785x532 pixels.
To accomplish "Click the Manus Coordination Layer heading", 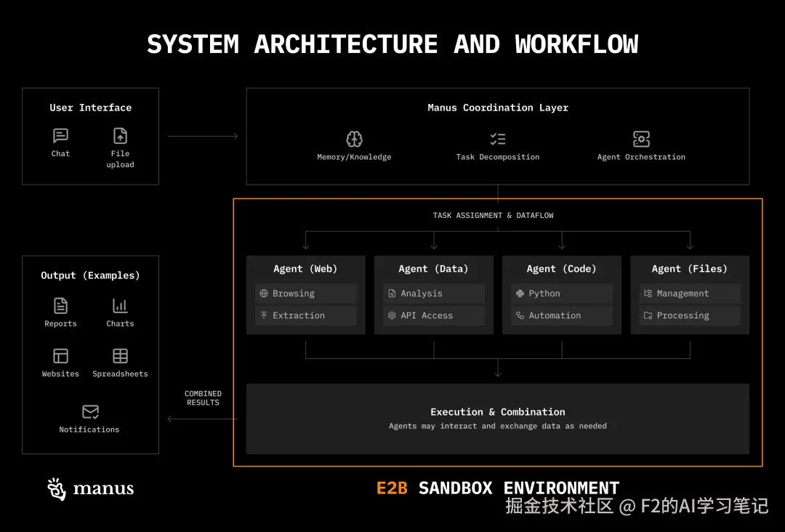I will 498,108.
